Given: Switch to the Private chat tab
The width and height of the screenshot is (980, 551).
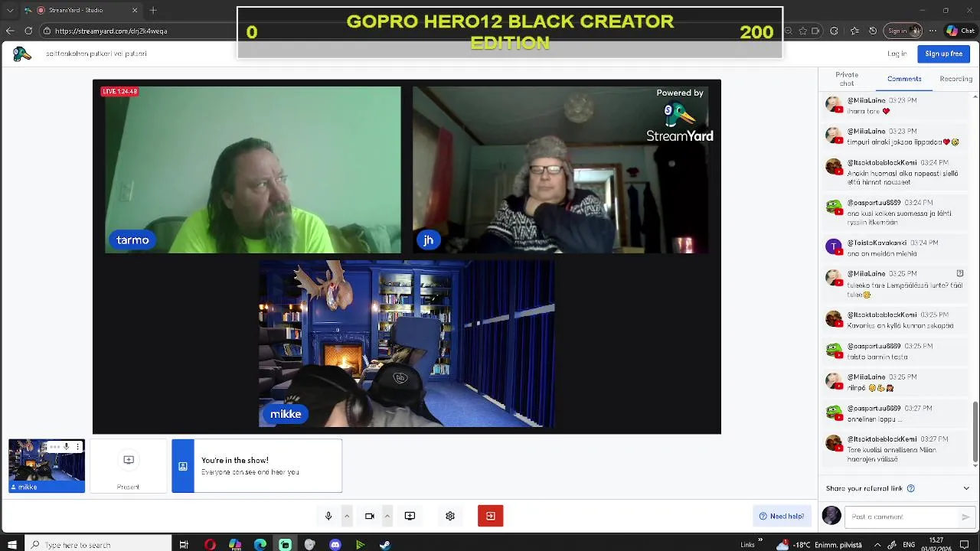Looking at the screenshot, I should pyautogui.click(x=847, y=79).
